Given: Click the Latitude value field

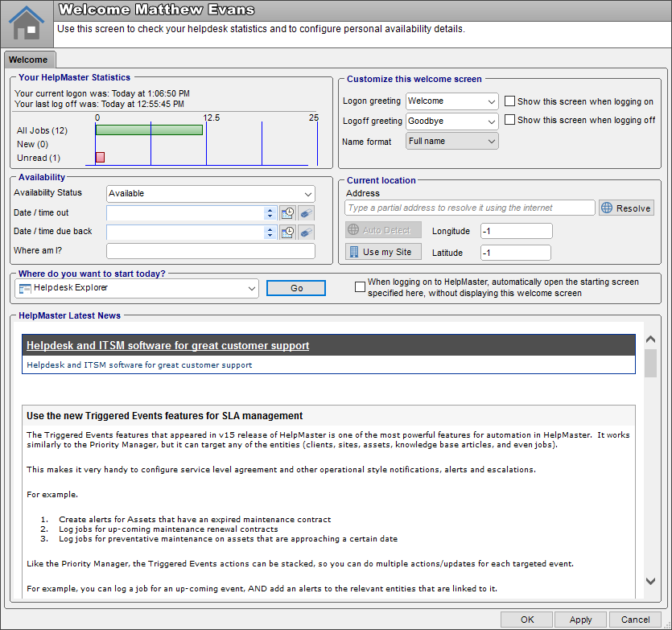Looking at the screenshot, I should tap(516, 253).
